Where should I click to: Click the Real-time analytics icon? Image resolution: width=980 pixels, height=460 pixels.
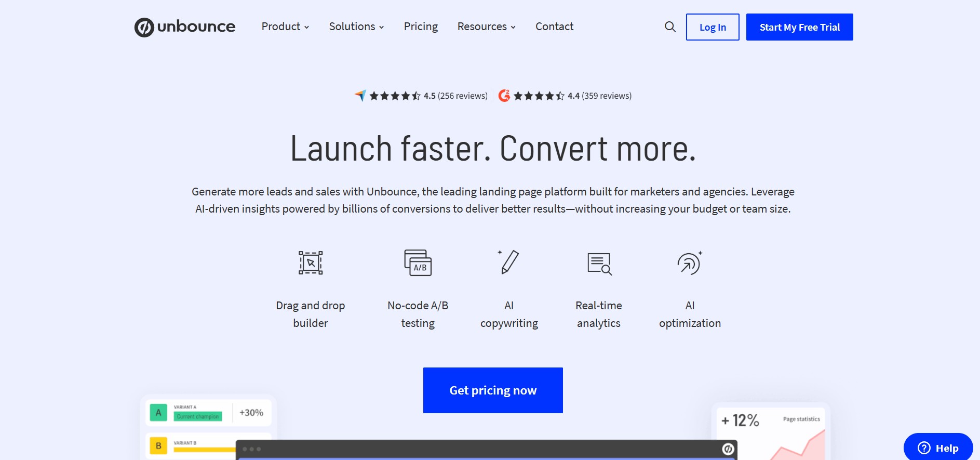click(x=599, y=264)
